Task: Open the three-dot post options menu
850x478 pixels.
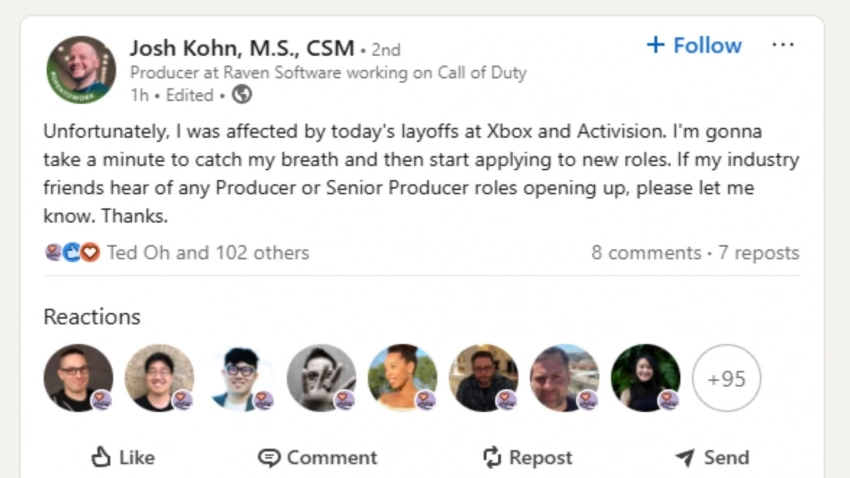Action: [x=783, y=45]
